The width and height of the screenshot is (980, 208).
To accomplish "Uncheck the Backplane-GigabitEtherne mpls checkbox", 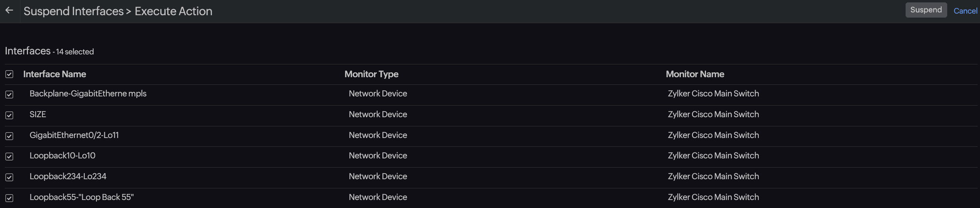I will coord(9,95).
